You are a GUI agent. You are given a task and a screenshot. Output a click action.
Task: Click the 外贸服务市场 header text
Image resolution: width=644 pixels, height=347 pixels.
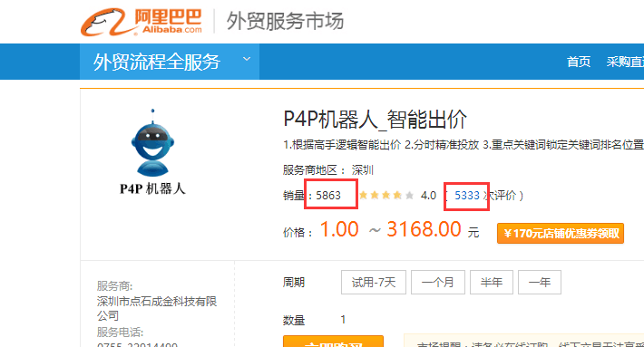click(285, 22)
